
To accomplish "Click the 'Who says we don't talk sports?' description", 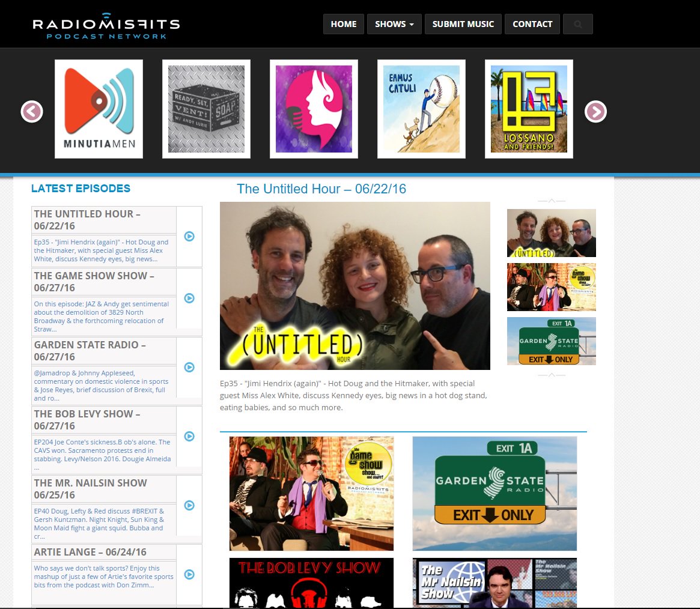I will click(103, 577).
